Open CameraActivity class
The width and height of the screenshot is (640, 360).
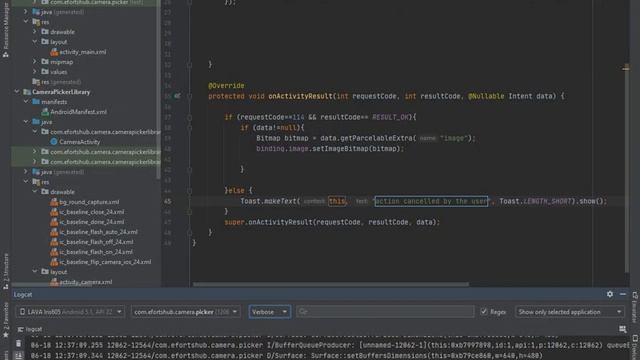(x=75, y=142)
